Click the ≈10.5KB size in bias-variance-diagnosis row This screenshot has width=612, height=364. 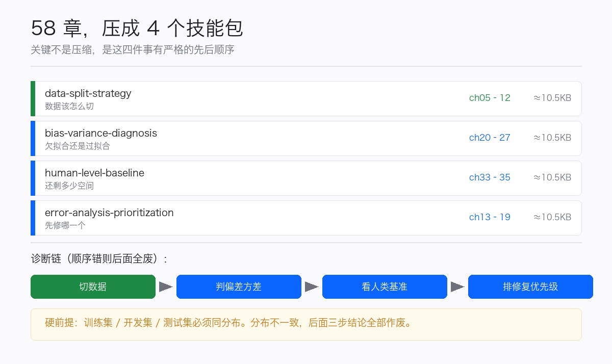click(x=552, y=138)
